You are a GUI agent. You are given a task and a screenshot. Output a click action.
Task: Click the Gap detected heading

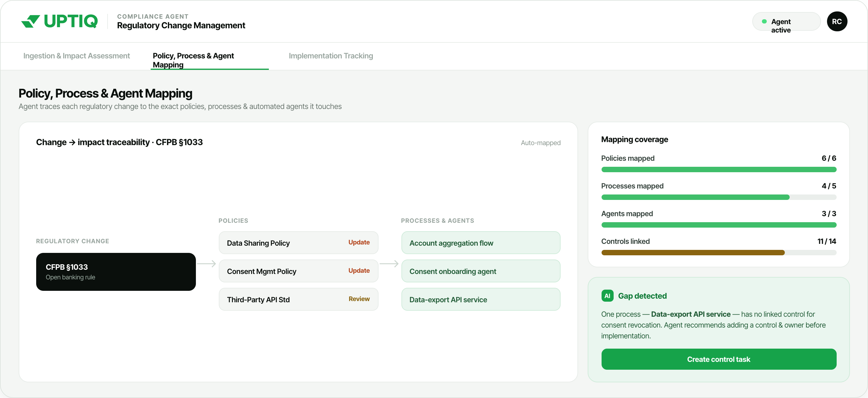point(642,296)
